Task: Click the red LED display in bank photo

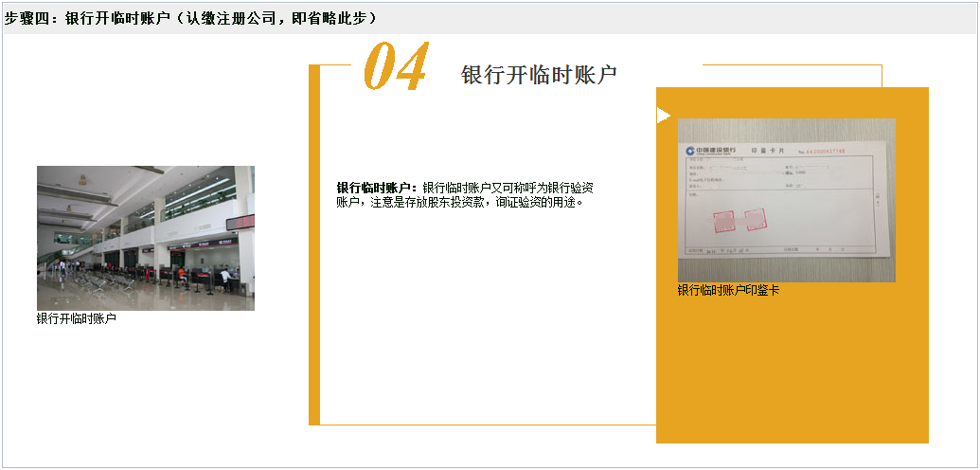Action: [242, 221]
